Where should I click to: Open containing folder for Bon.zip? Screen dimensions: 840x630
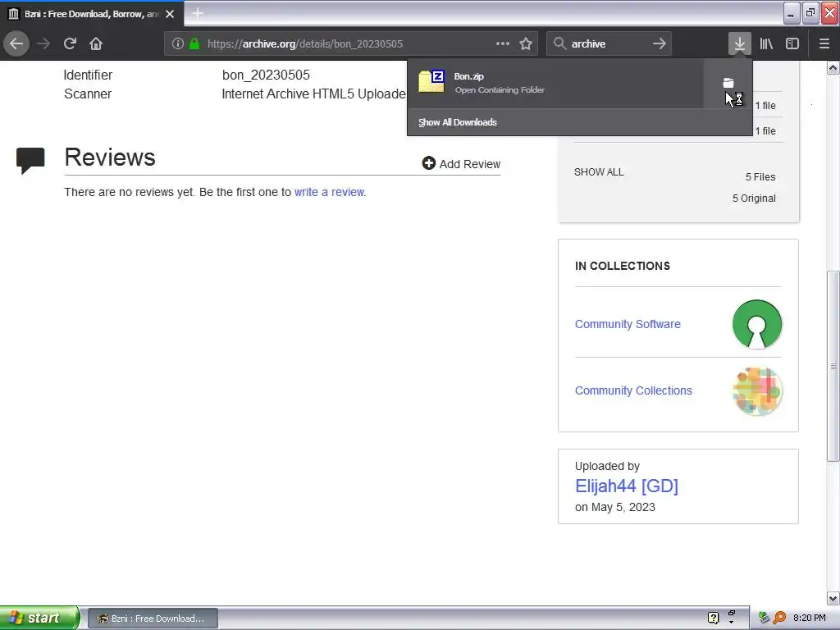pyautogui.click(x=728, y=83)
